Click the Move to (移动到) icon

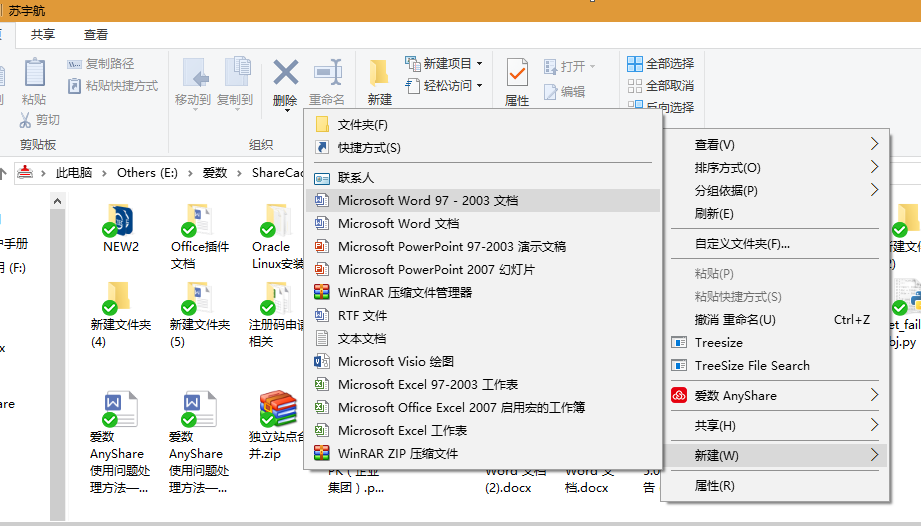click(x=194, y=73)
